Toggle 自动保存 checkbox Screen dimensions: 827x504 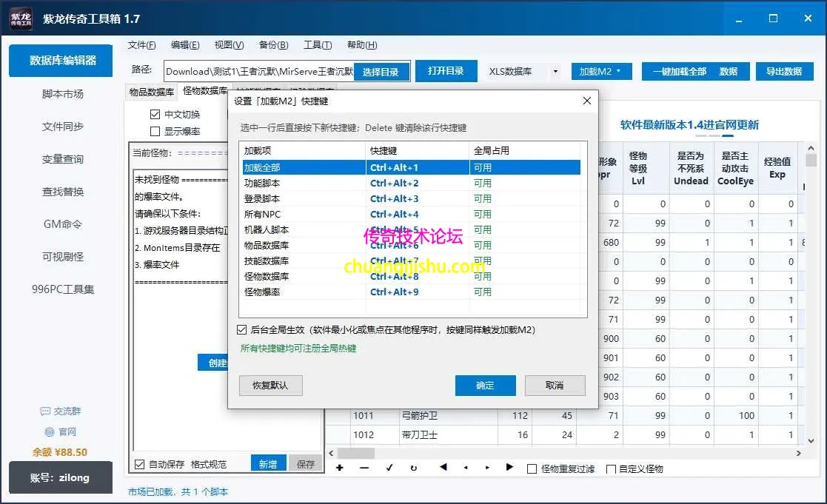pos(140,464)
